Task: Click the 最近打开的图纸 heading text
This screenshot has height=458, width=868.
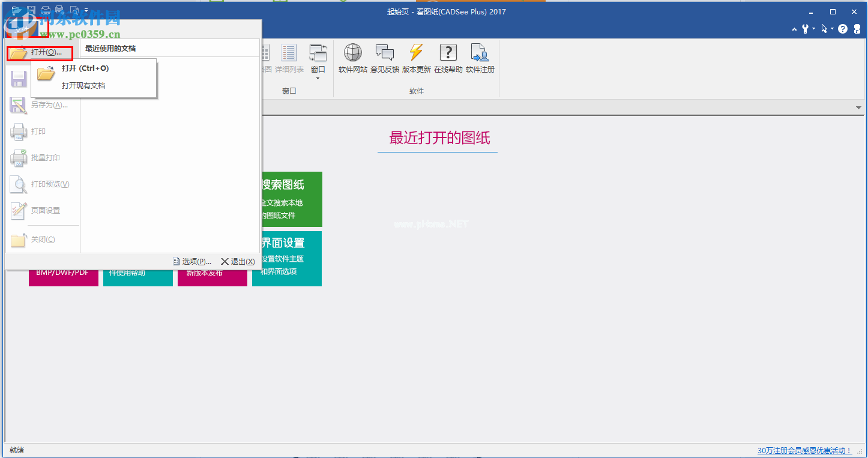Action: pos(439,138)
